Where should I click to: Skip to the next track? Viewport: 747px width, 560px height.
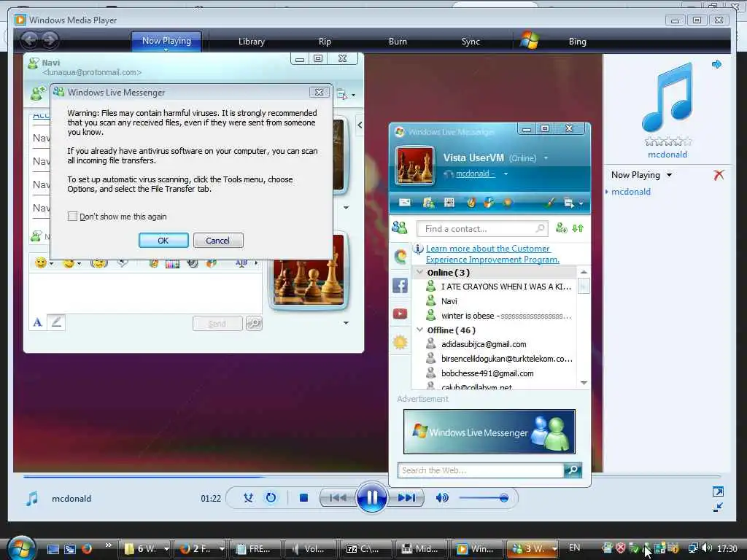(406, 497)
